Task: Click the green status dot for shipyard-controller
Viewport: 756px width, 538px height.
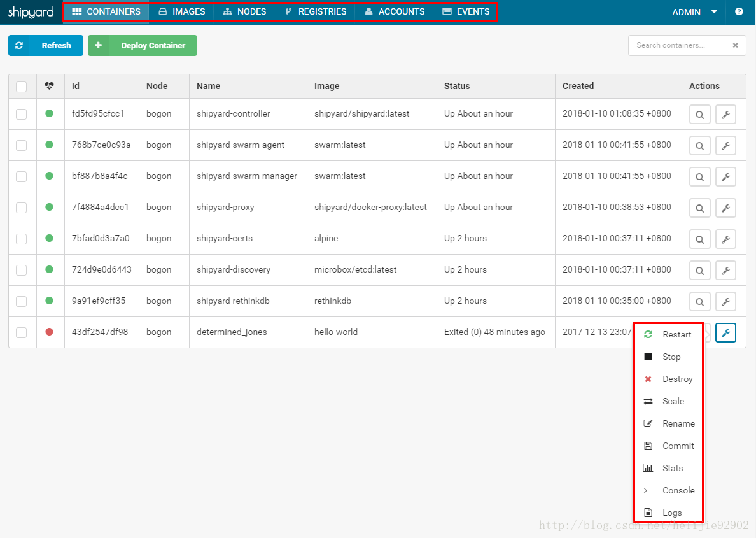Action: click(x=49, y=113)
